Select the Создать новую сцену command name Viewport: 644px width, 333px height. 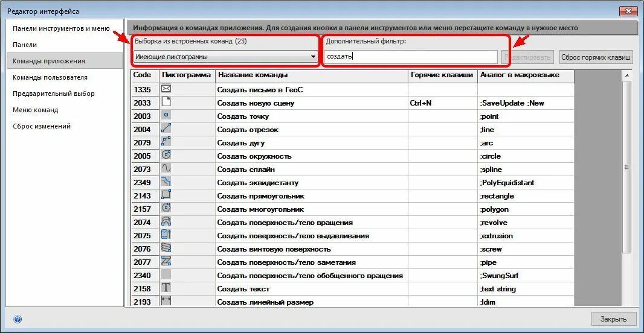pos(256,103)
